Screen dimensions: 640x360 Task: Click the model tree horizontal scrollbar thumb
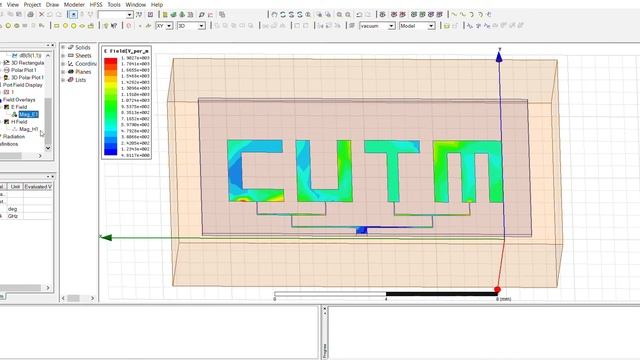73,298
